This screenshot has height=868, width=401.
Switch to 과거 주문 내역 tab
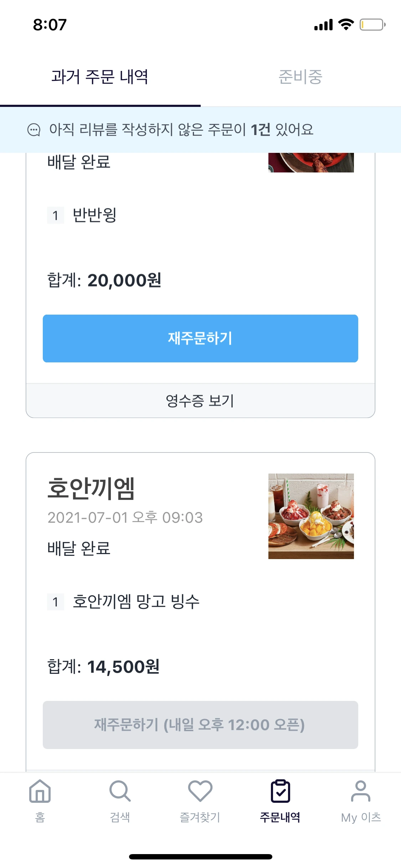100,77
